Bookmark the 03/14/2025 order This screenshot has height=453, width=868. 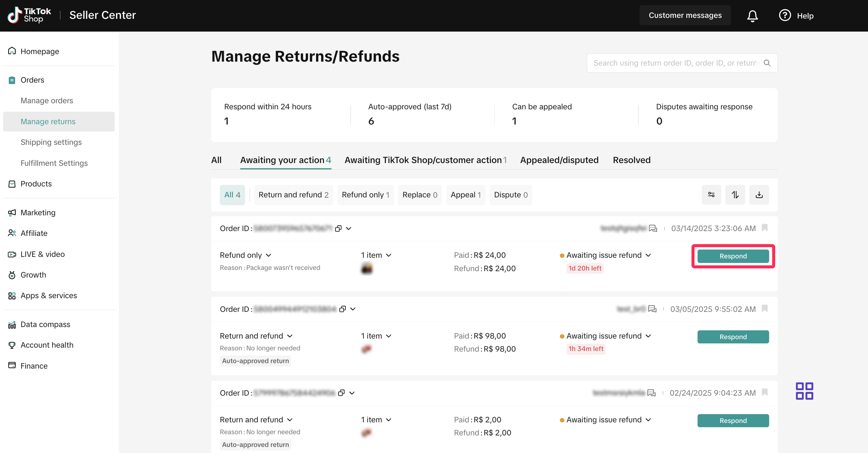pyautogui.click(x=765, y=228)
